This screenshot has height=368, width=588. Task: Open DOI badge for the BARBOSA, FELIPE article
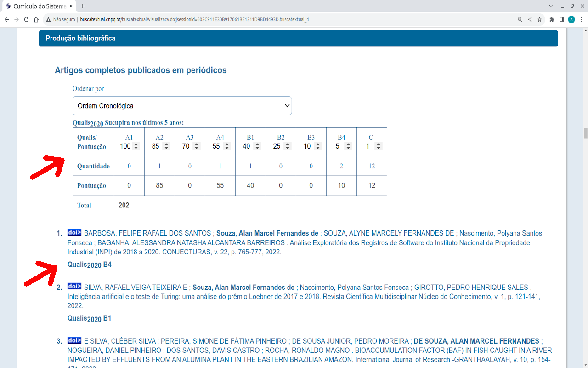pos(74,232)
